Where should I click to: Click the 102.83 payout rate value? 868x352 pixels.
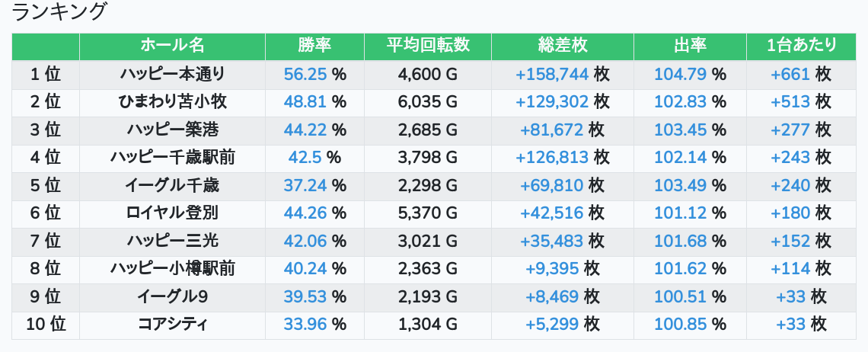click(x=681, y=101)
